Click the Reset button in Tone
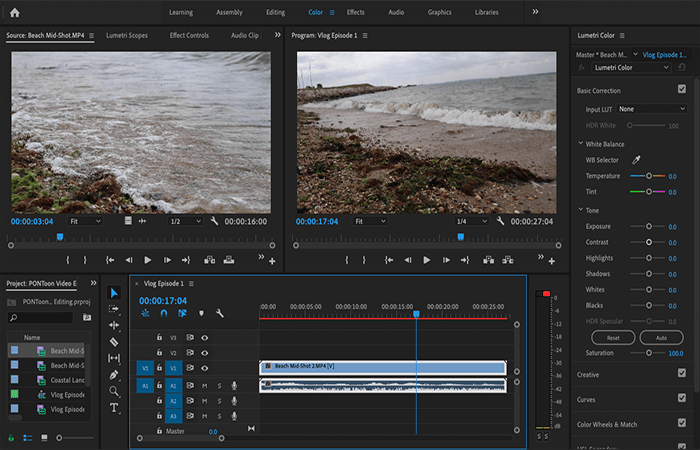This screenshot has width=700, height=450. pyautogui.click(x=613, y=338)
